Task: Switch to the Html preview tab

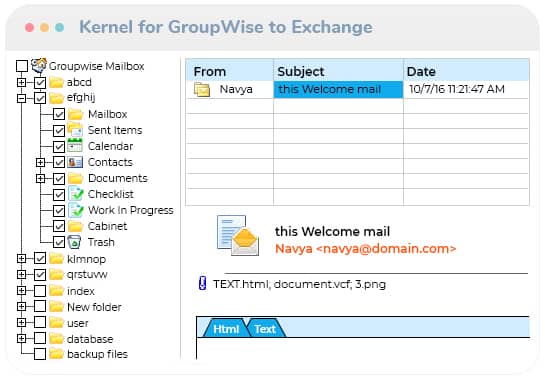Action: coord(226,328)
